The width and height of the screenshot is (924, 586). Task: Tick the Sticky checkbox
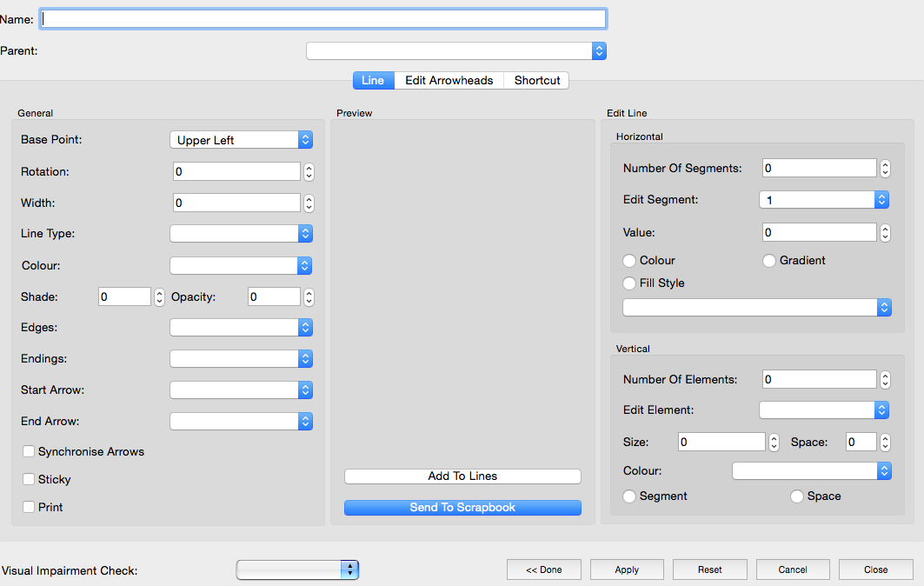(29, 480)
